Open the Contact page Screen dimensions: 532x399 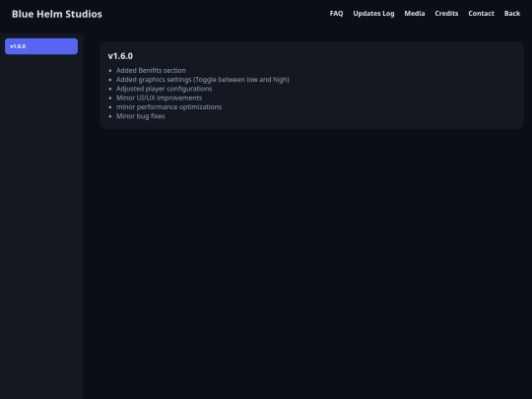(481, 14)
